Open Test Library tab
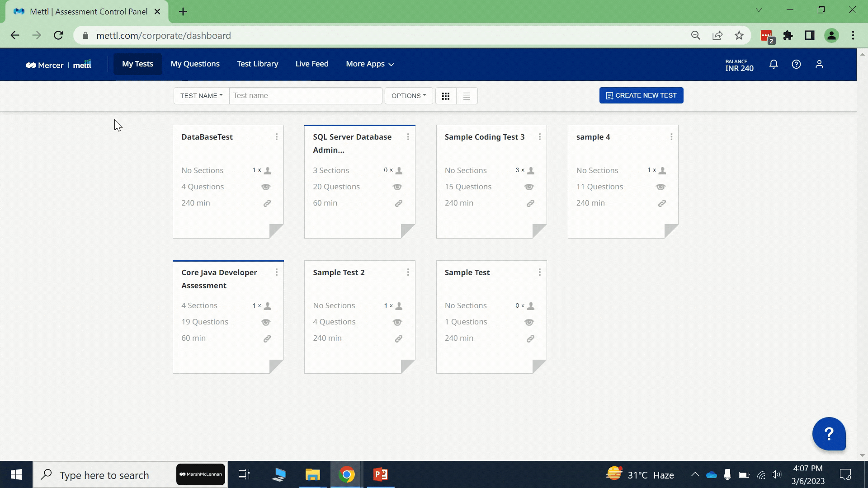This screenshot has width=868, height=488. pos(258,64)
